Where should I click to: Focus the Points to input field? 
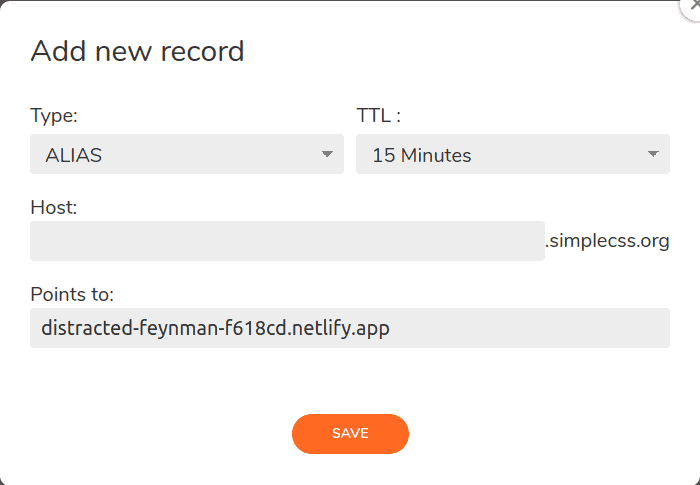350,328
